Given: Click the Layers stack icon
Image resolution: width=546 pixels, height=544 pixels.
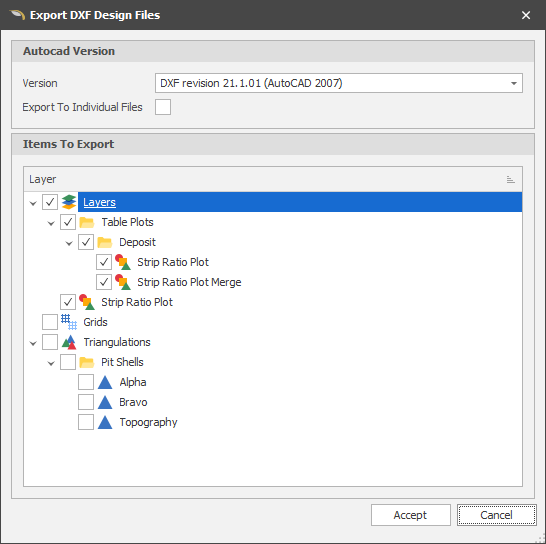Looking at the screenshot, I should (x=69, y=202).
